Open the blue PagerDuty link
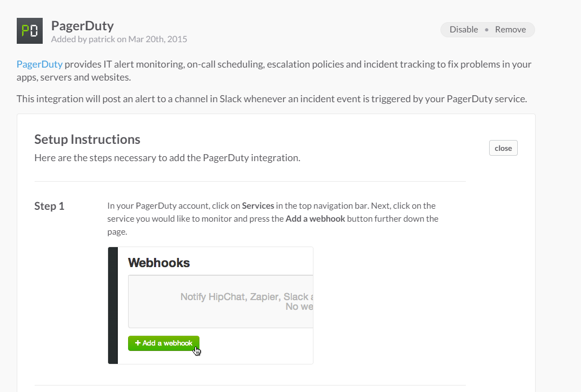This screenshot has height=392, width=581. [39, 64]
